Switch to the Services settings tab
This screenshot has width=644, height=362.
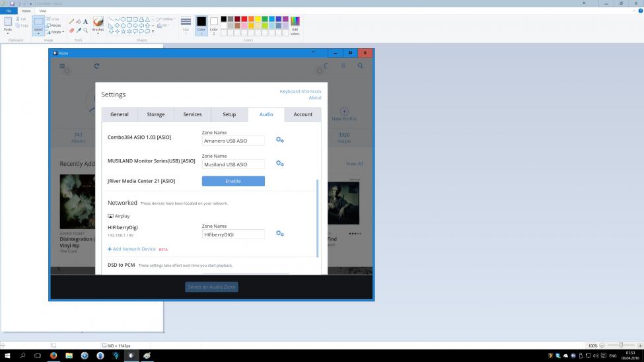pyautogui.click(x=192, y=115)
